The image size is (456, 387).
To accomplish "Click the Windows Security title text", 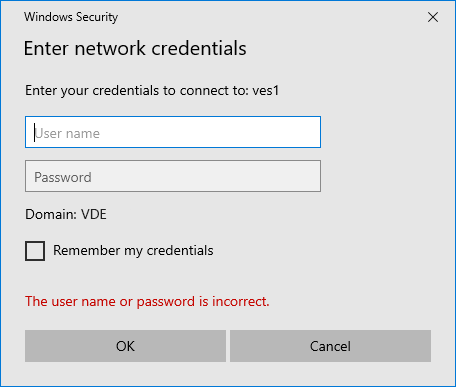I will (x=71, y=17).
